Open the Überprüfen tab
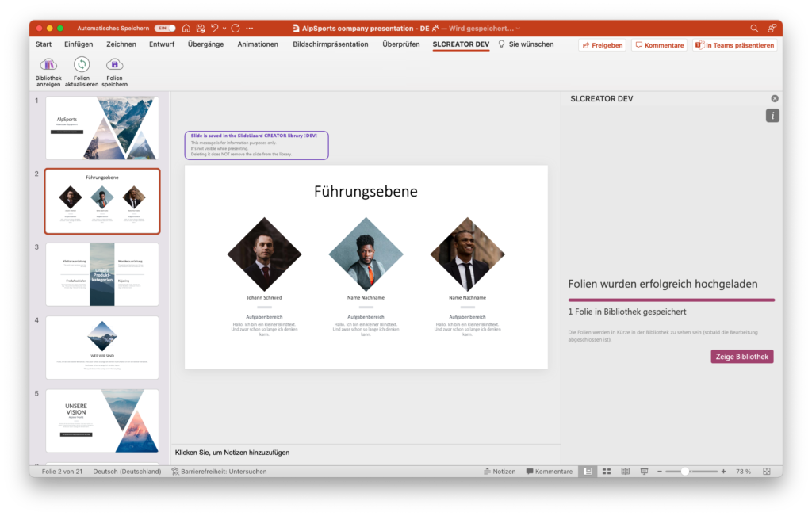This screenshot has height=516, width=812. click(x=400, y=44)
